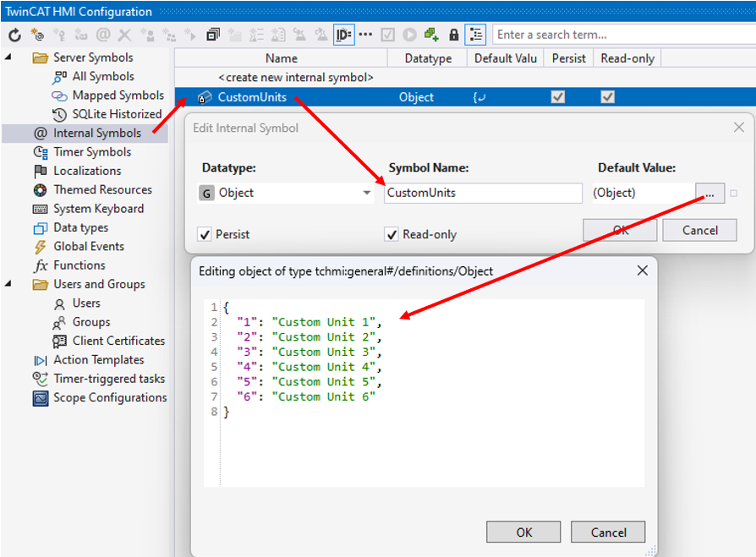Image resolution: width=756 pixels, height=557 pixels.
Task: Uncheck the Persist box in the CustomUnits row
Action: [558, 97]
